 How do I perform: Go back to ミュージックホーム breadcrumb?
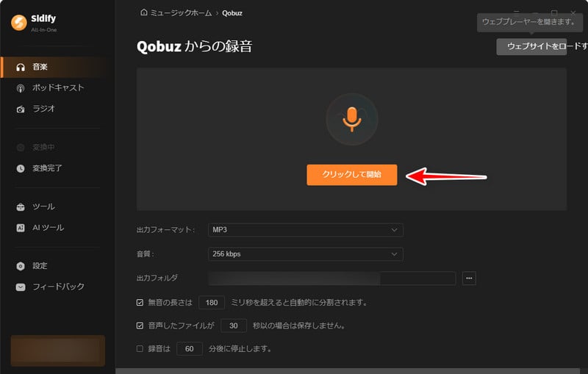(x=181, y=12)
